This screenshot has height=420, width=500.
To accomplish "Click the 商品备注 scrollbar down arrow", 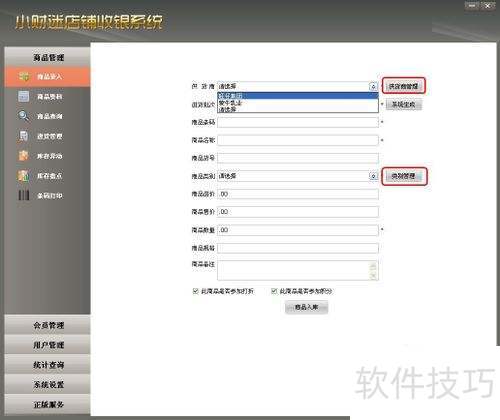I will (373, 276).
